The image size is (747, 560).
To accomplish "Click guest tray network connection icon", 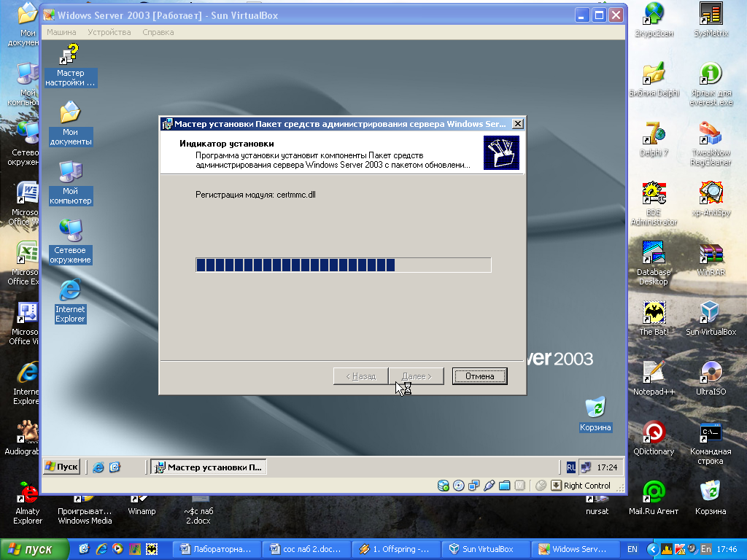I will click(586, 467).
